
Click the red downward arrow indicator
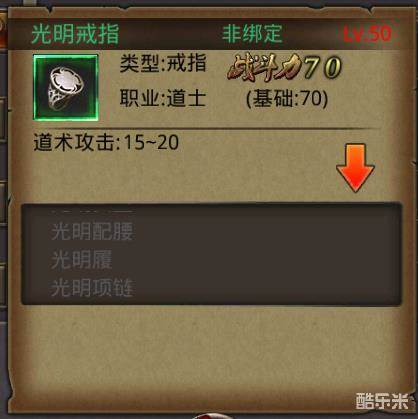click(355, 168)
